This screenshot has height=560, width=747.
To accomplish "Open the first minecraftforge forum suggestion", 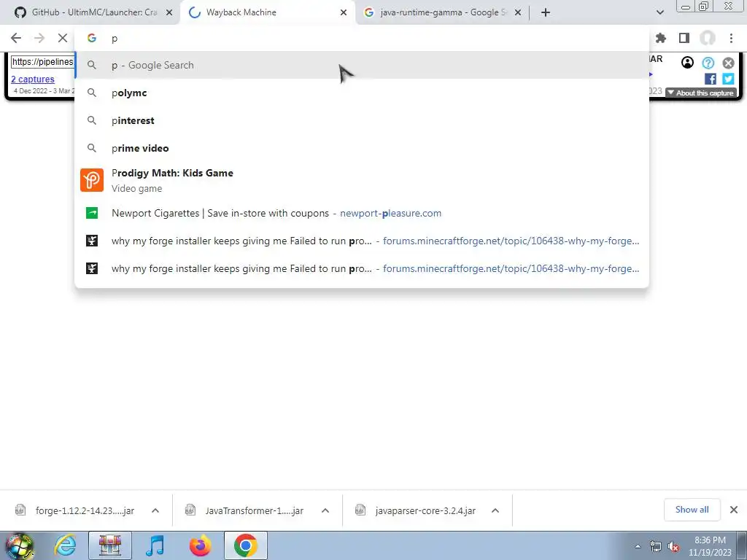I will [362, 241].
